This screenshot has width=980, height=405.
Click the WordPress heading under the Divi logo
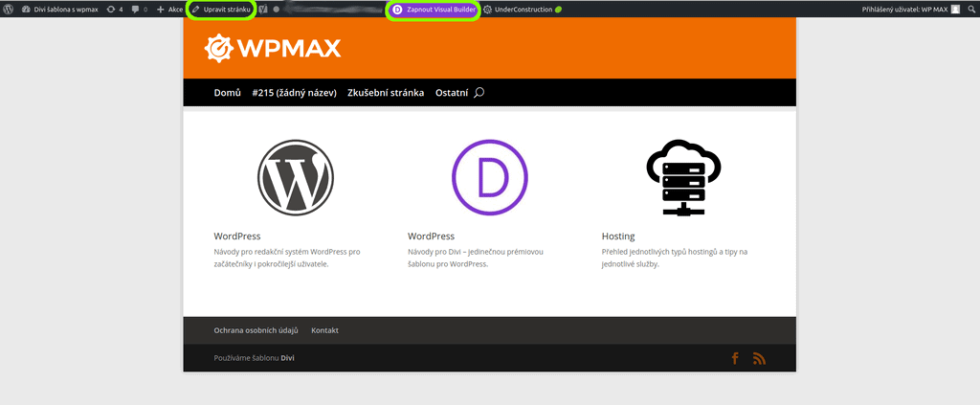[431, 236]
